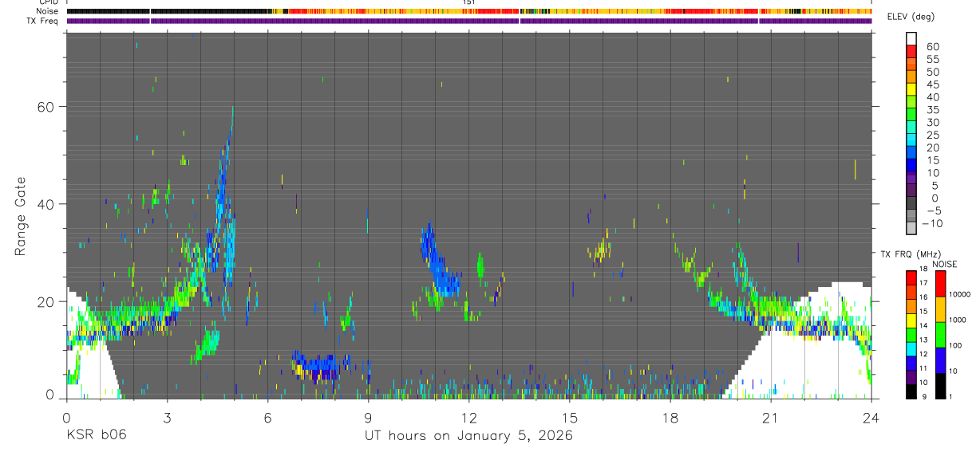
Task: Click ELEV scale value 55
Action: [x=932, y=59]
